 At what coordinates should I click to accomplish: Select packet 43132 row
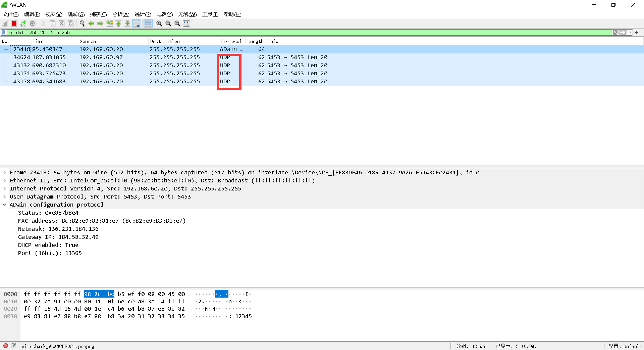coord(322,65)
